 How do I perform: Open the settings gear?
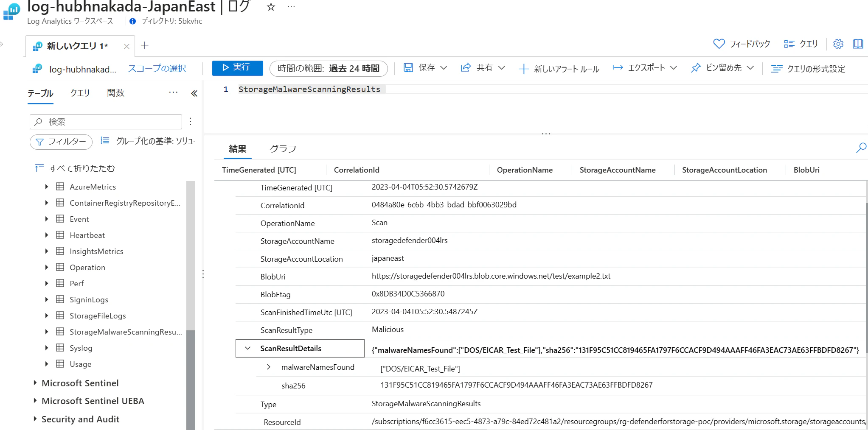tap(838, 44)
